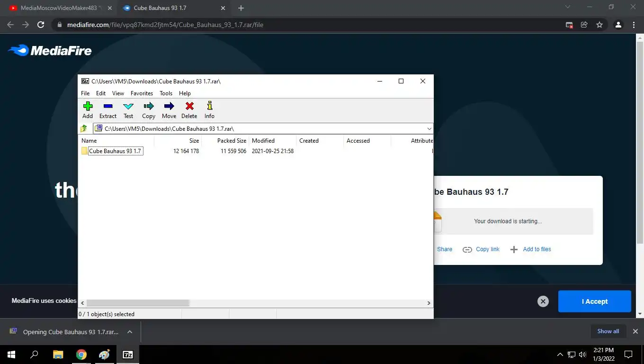
Task: Click the Chrome taskbar icon
Action: coord(81,355)
